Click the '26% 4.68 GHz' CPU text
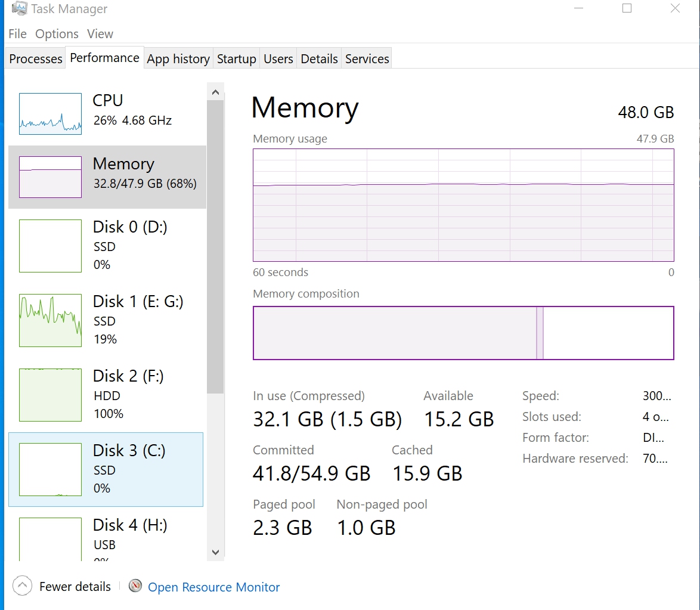 click(x=132, y=120)
